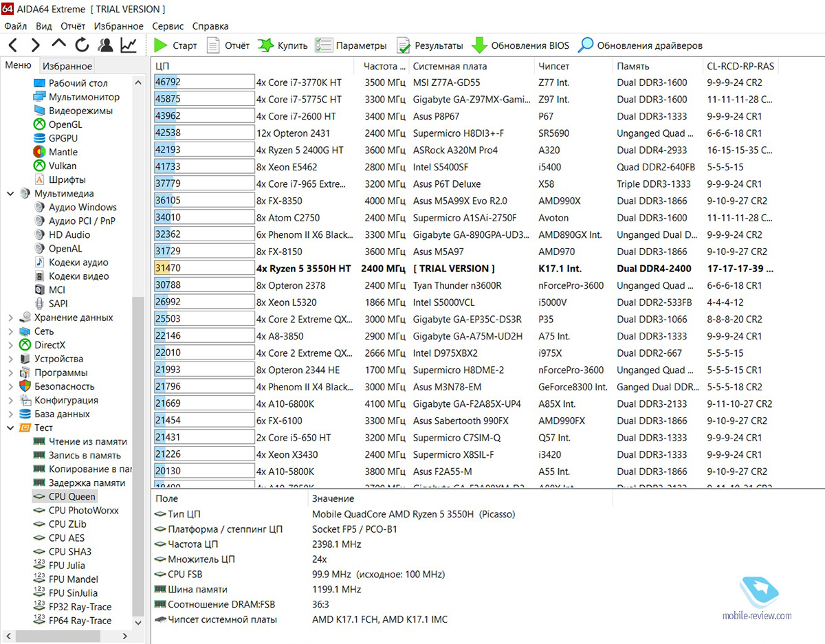Collapse the Мультимедиа tree node
The height and width of the screenshot is (644, 825).
10,194
